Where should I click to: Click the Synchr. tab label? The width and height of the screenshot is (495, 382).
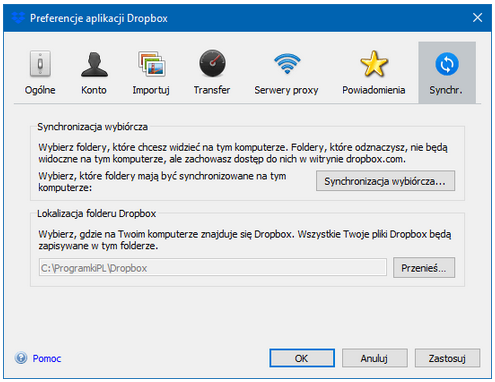446,90
